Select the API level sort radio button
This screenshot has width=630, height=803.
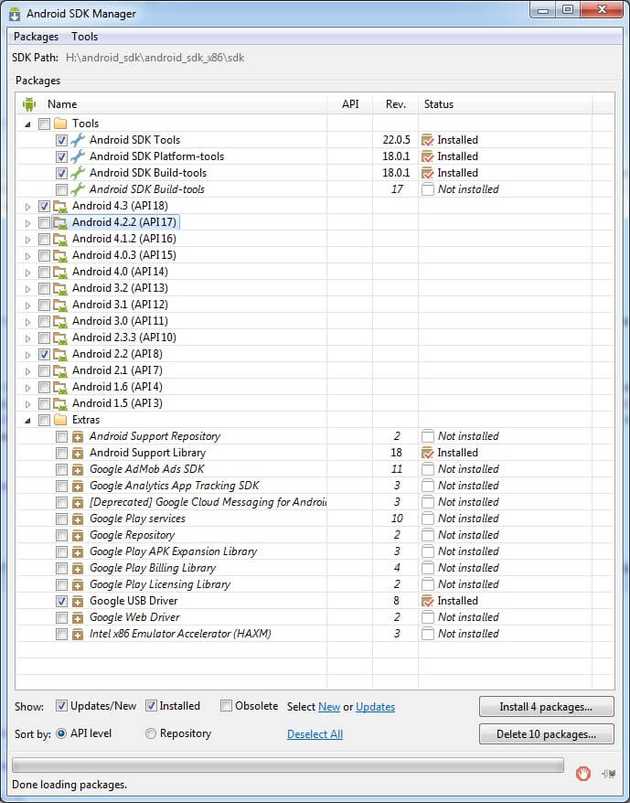(61, 733)
